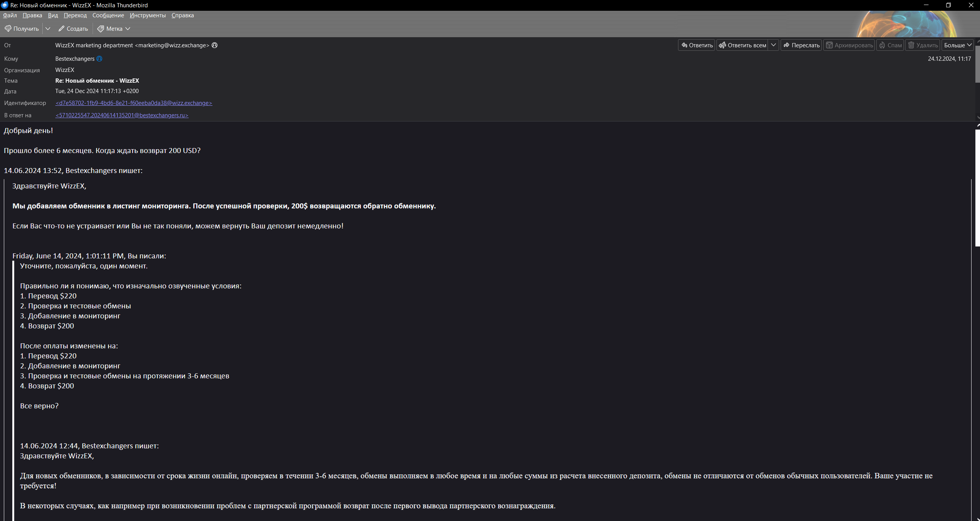This screenshot has height=521, width=980.
Task: Mark message as Спам
Action: [890, 45]
